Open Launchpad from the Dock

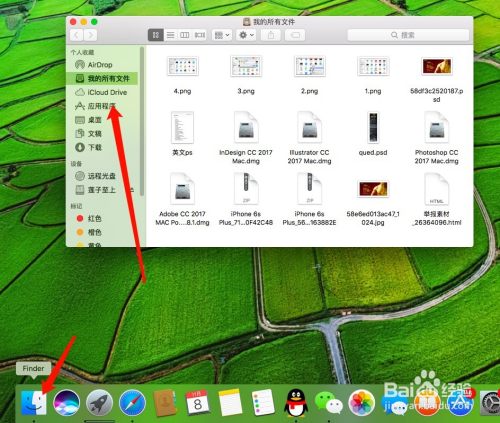pyautogui.click(x=99, y=403)
